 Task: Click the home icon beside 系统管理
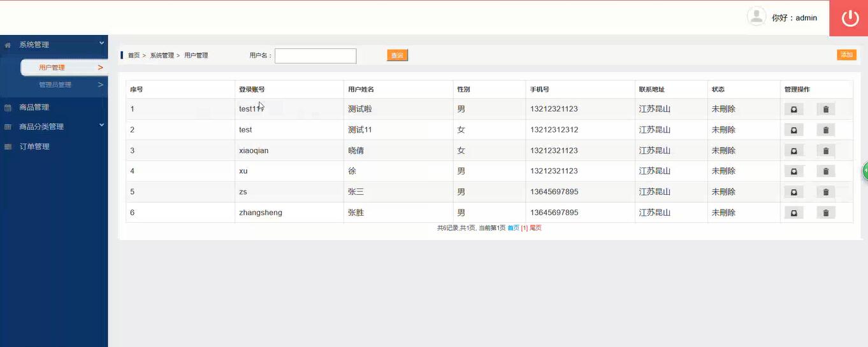click(8, 45)
